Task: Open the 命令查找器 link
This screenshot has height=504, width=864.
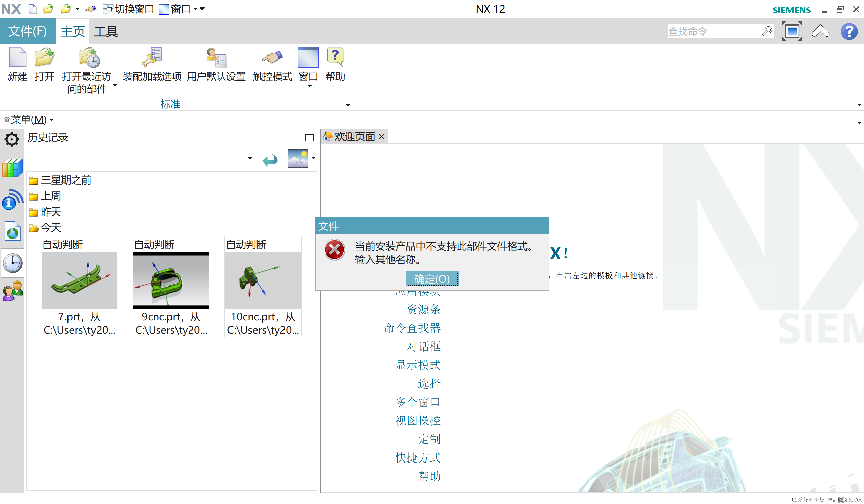Action: 412,328
